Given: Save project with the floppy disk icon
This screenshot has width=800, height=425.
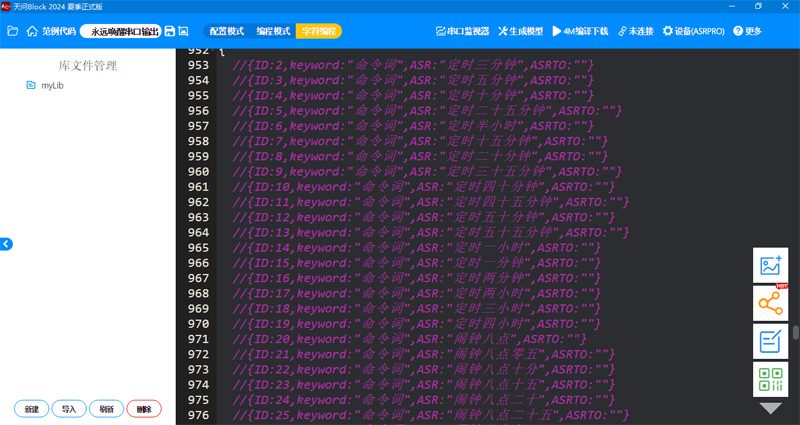Looking at the screenshot, I should (x=170, y=31).
